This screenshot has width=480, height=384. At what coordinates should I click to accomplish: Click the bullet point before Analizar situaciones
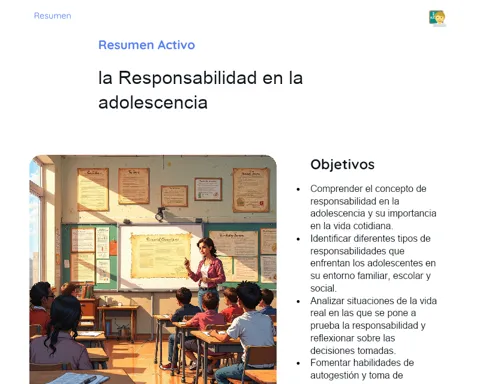(x=298, y=301)
